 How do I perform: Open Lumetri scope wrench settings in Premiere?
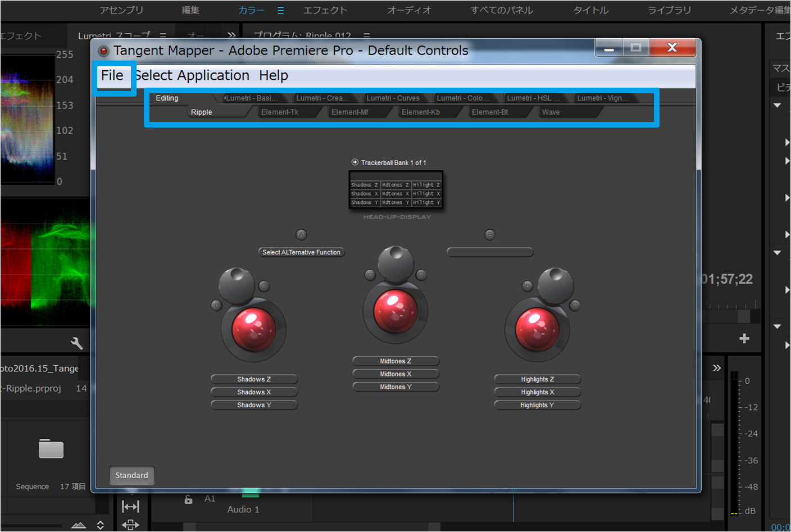(x=77, y=343)
